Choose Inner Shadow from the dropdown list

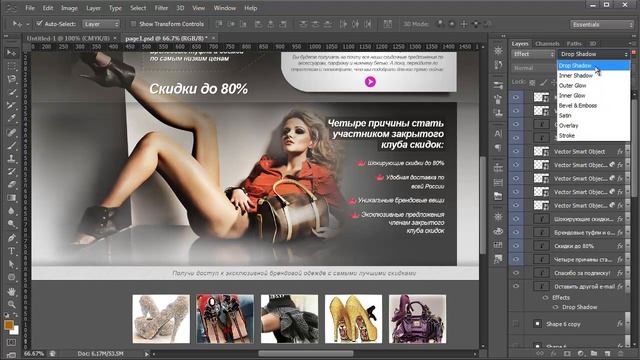tap(593, 76)
